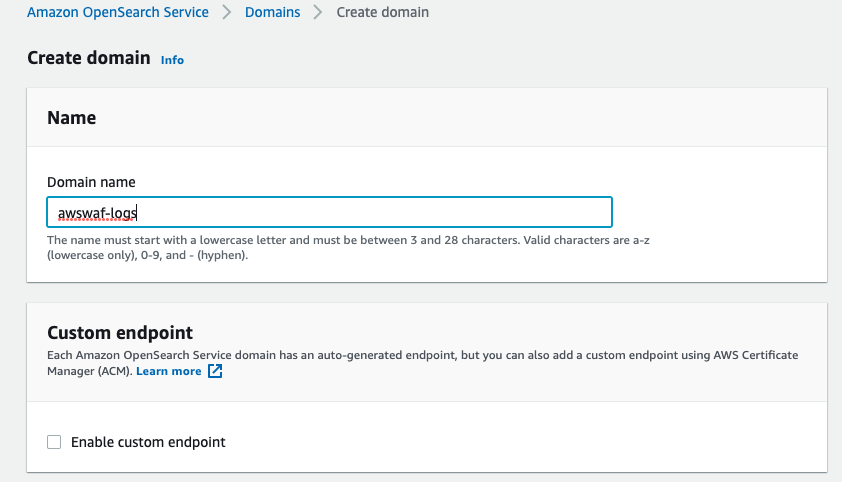Select the Create domain breadcrumb item
This screenshot has width=842, height=482.
pyautogui.click(x=382, y=12)
